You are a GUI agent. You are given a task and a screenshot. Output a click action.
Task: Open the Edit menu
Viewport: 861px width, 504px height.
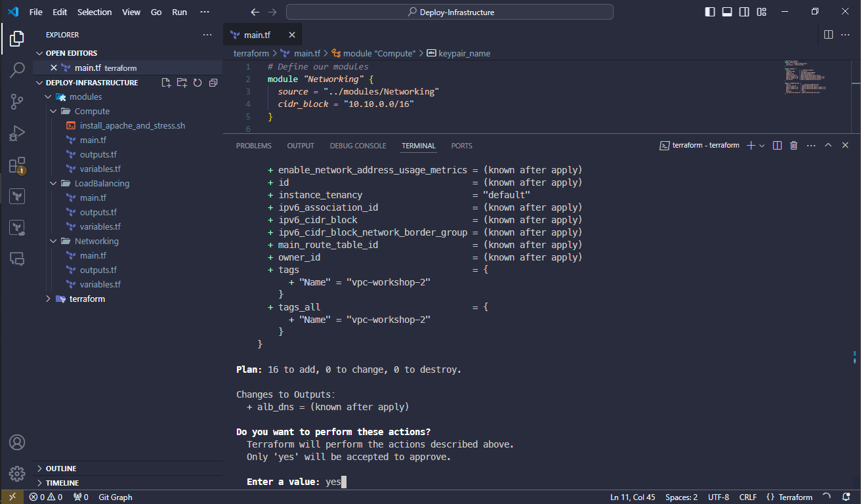coord(60,12)
